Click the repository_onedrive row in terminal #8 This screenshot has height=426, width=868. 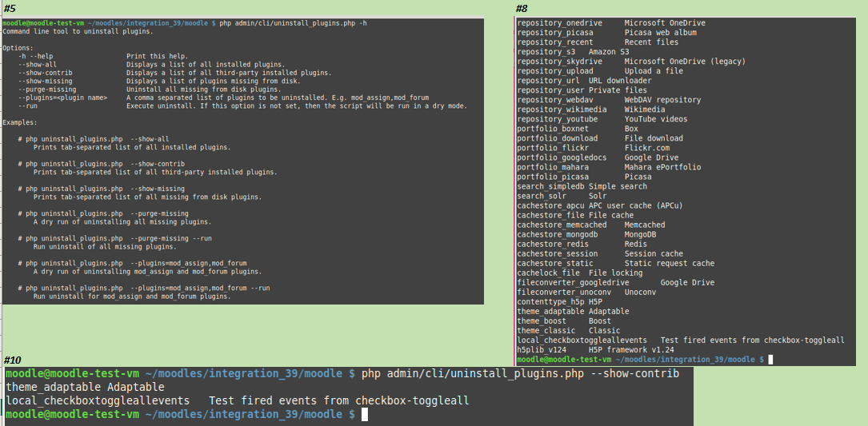click(x=611, y=22)
